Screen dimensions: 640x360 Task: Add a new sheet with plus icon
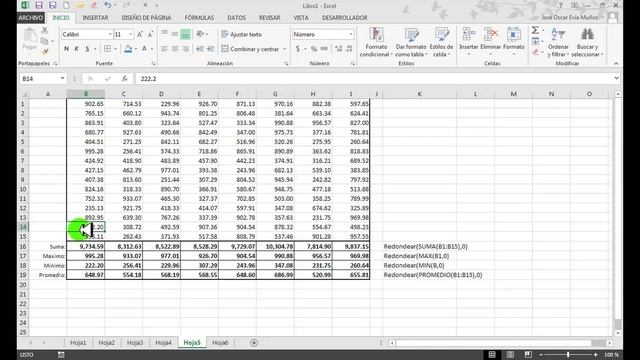click(254, 343)
